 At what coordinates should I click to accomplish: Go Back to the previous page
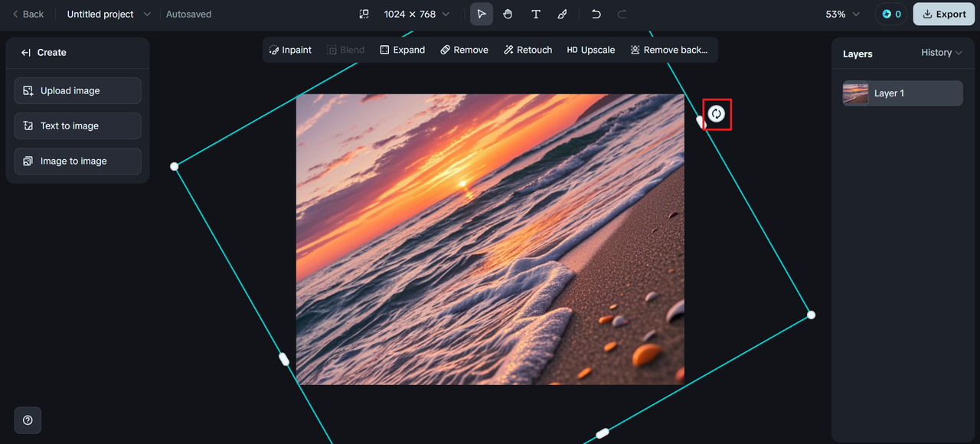click(x=28, y=15)
